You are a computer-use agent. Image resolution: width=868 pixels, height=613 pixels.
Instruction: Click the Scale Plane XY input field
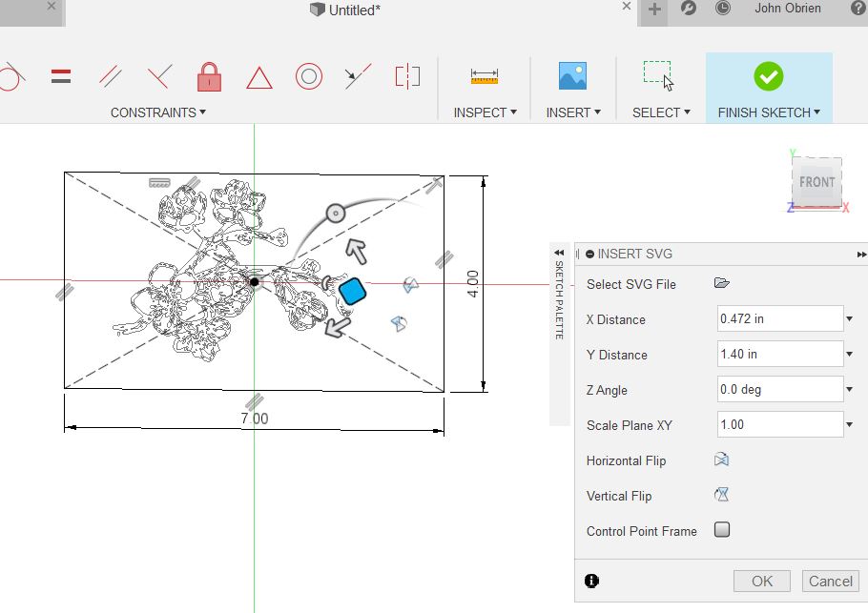[780, 425]
